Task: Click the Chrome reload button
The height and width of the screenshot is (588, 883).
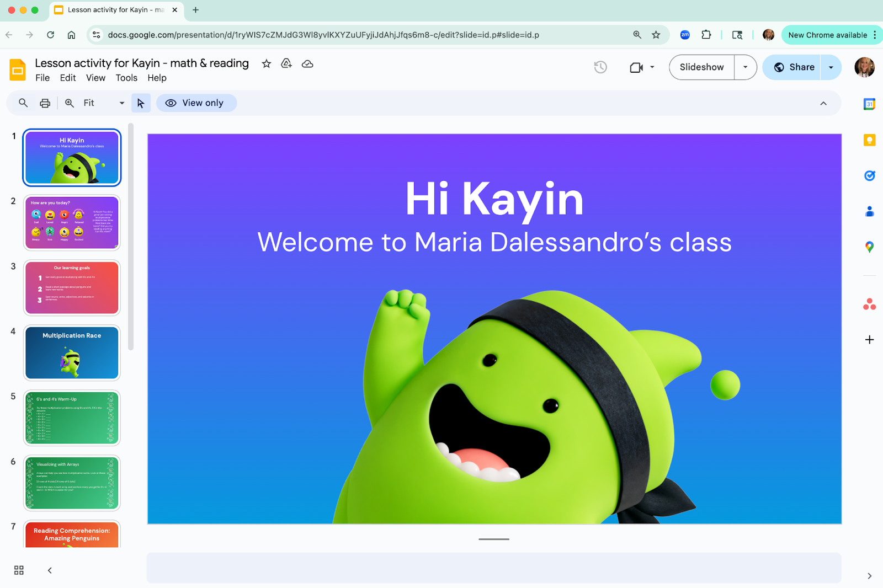Action: click(x=50, y=35)
